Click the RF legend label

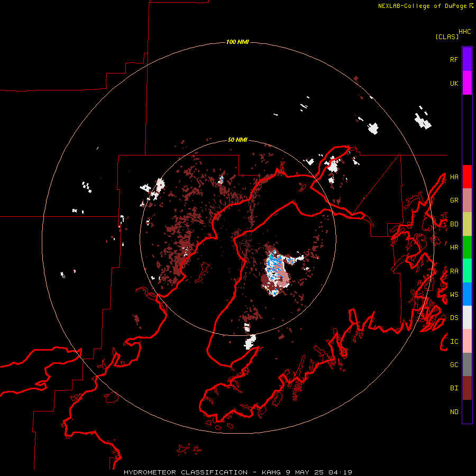point(454,60)
